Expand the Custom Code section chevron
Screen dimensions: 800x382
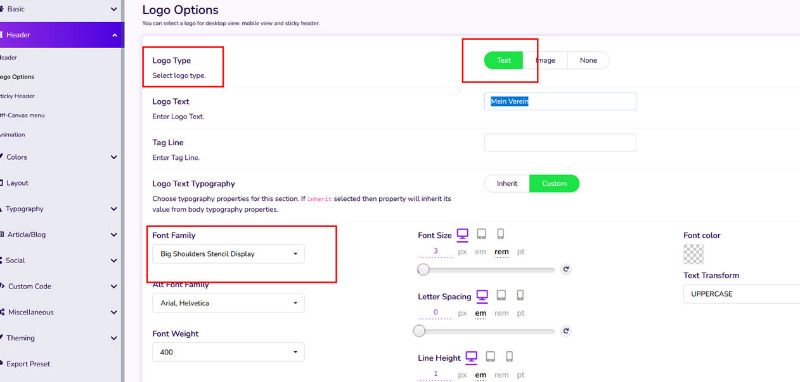[114, 286]
